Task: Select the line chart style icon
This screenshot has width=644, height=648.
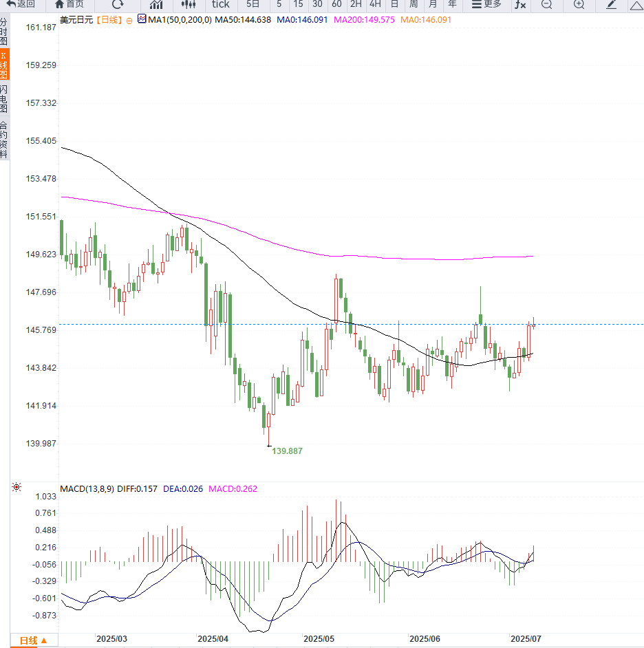Action: pyautogui.click(x=156, y=5)
